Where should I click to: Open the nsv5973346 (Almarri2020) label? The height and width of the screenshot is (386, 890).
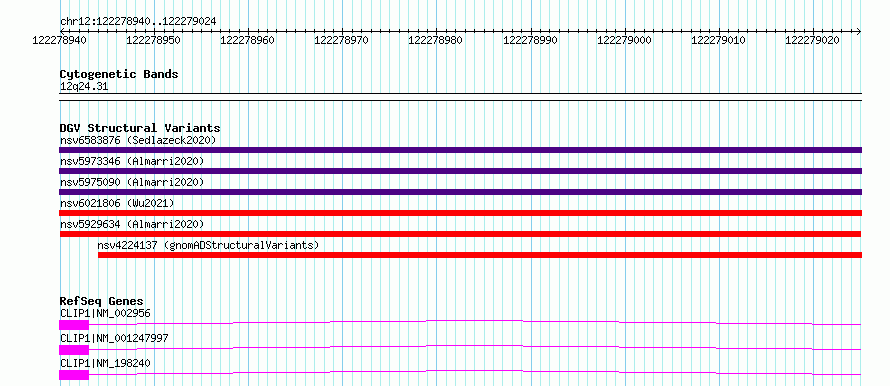click(x=132, y=161)
